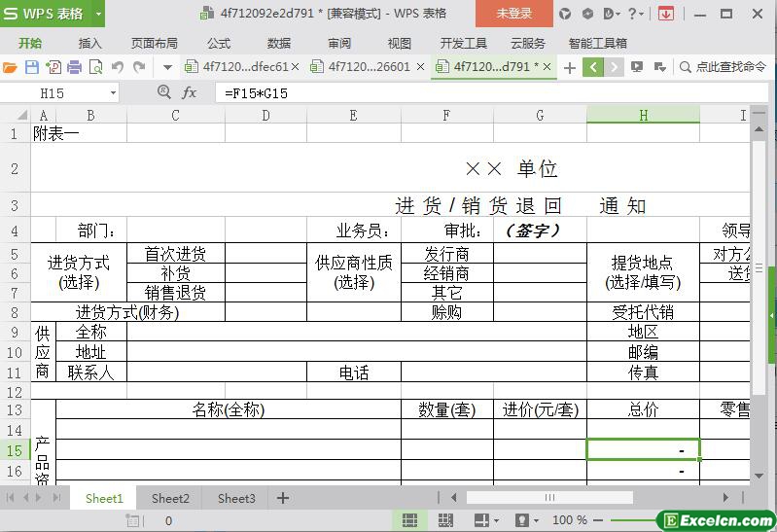This screenshot has height=532, width=777.
Task: Open the 审阅 ribbon tab
Action: pyautogui.click(x=339, y=44)
